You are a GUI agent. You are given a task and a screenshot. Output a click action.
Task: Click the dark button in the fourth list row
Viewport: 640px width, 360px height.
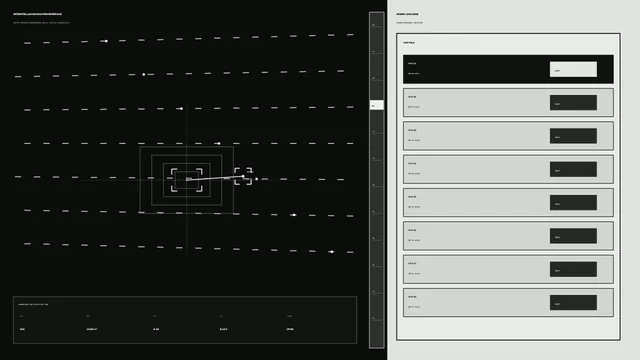(x=573, y=169)
